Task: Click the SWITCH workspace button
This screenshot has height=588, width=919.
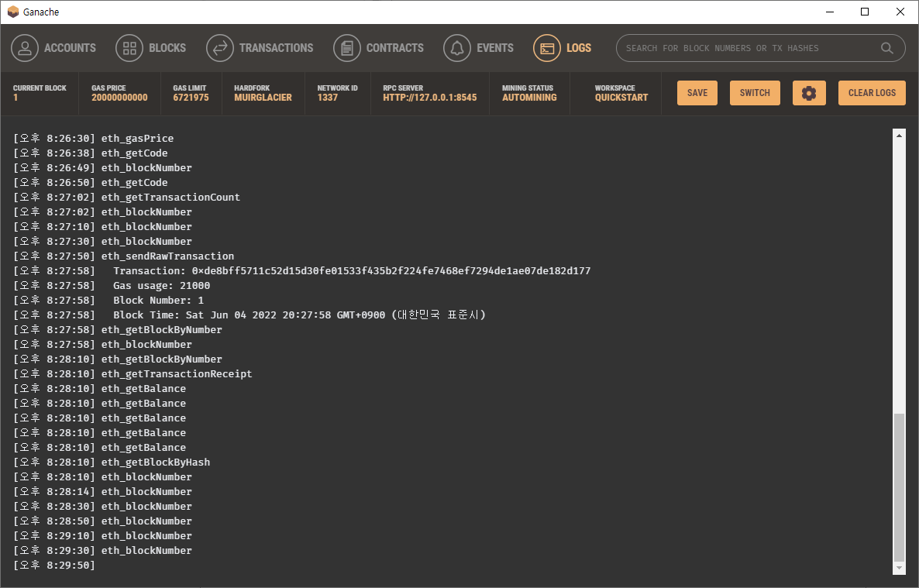Action: (754, 93)
